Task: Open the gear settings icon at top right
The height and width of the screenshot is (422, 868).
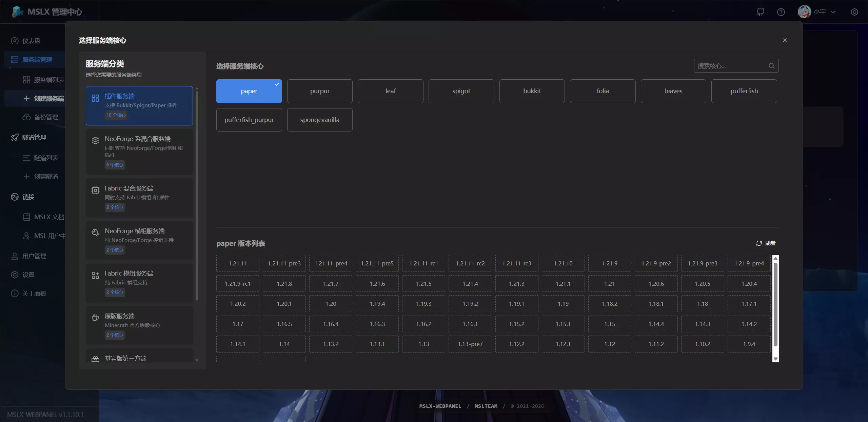Action: 854,12
